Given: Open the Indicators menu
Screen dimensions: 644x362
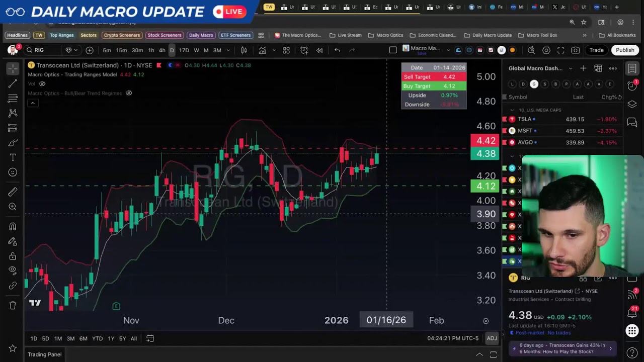Looking at the screenshot, I should coord(262,50).
